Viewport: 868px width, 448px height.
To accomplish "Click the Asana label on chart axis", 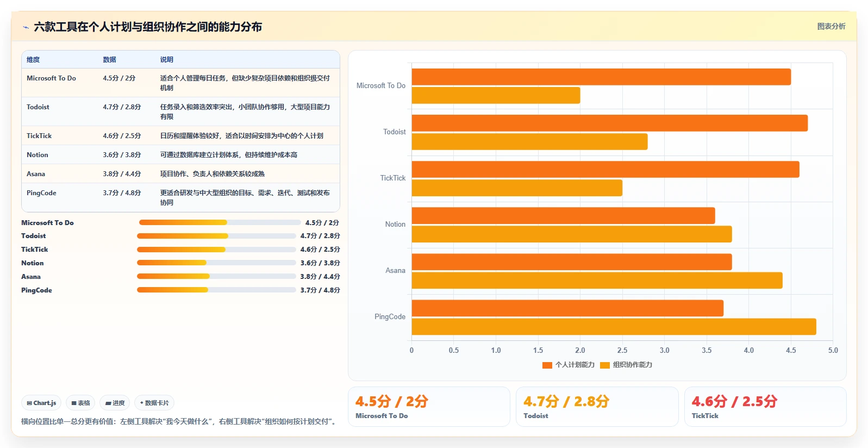I will 395,271.
